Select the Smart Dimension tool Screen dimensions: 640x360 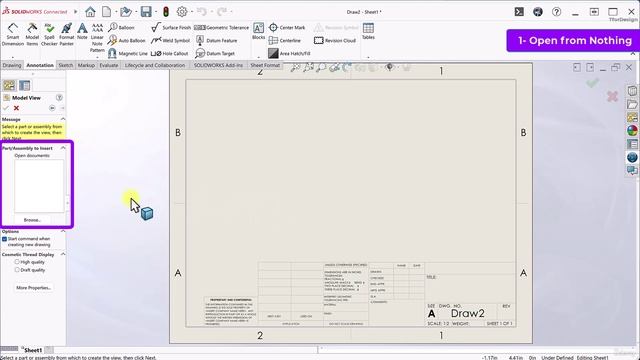coord(13,34)
